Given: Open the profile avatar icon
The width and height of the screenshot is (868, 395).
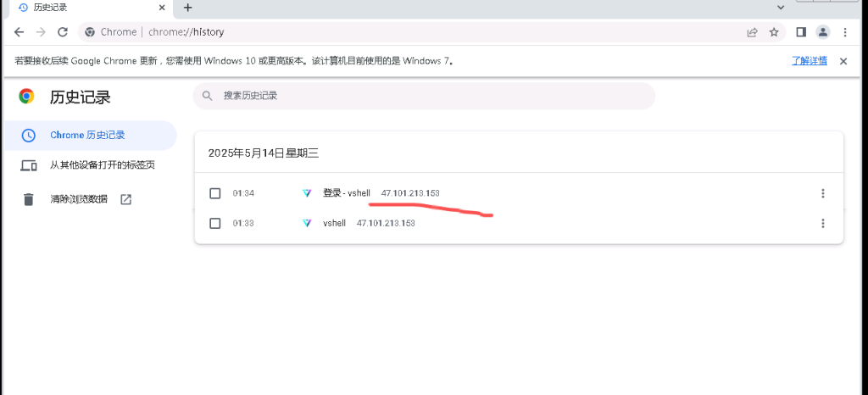Looking at the screenshot, I should [822, 32].
